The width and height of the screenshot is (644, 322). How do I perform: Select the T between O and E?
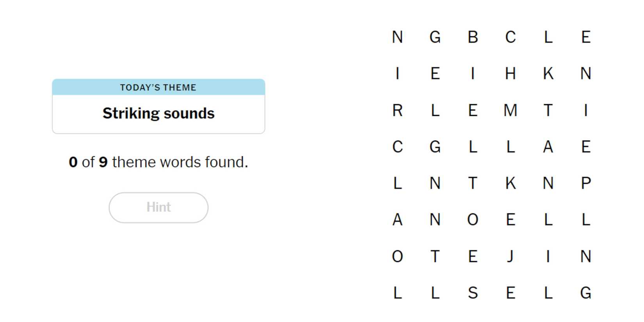(435, 256)
